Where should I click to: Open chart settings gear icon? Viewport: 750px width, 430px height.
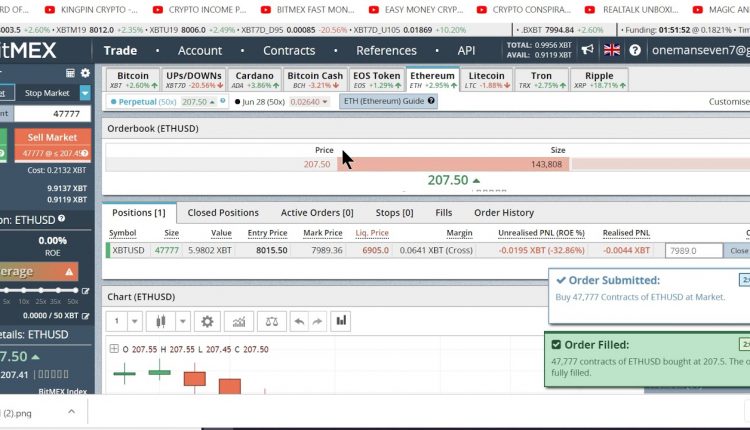(x=207, y=321)
